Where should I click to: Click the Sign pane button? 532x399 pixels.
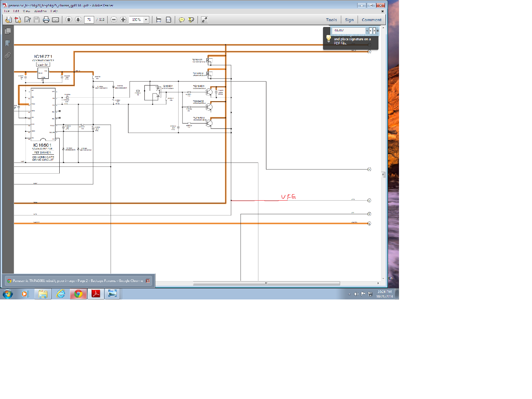[349, 20]
